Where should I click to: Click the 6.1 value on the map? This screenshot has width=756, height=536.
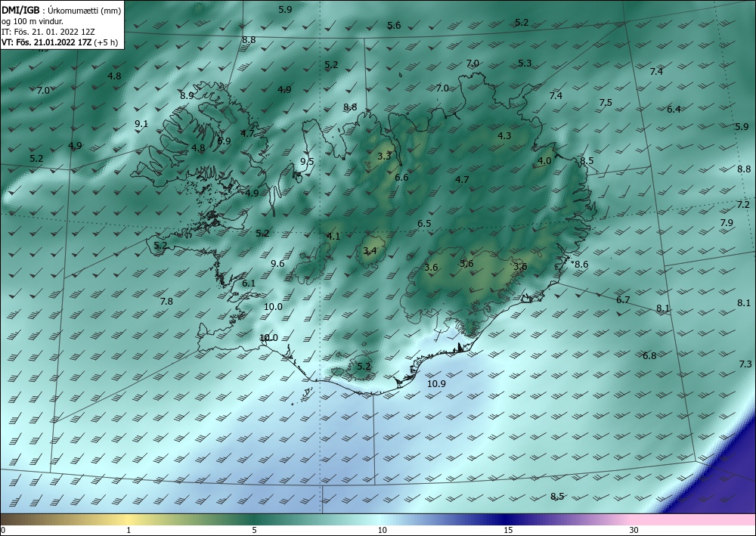[249, 283]
